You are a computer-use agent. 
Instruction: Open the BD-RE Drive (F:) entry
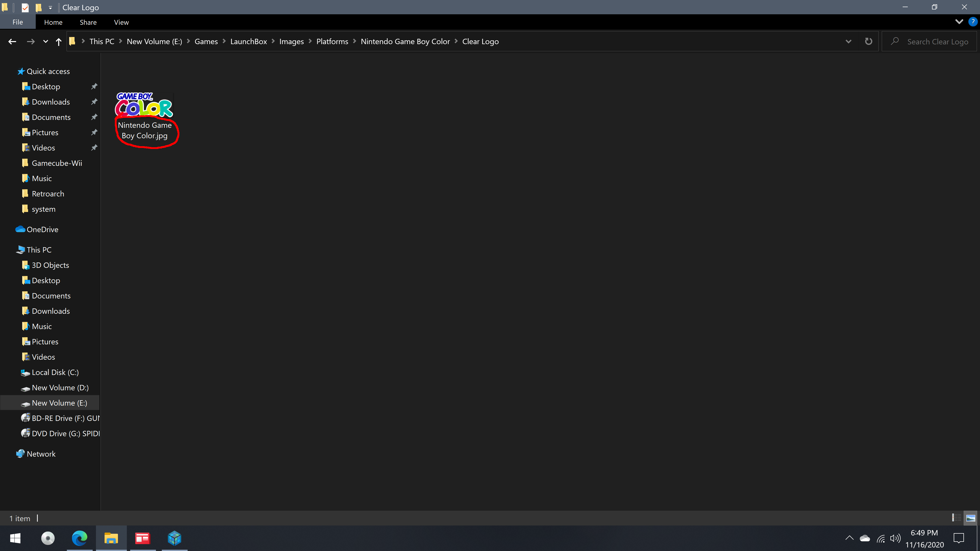point(65,418)
